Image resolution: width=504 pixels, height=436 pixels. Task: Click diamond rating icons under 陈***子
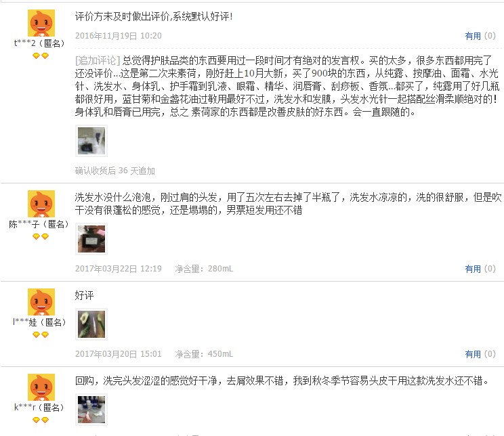coord(41,236)
